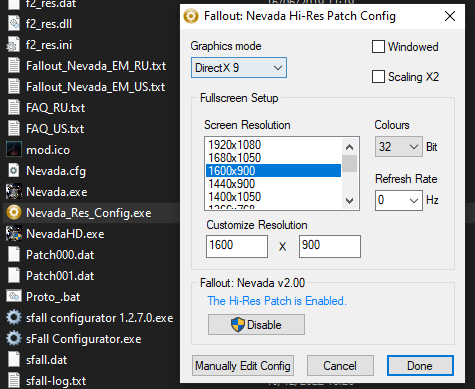This screenshot has width=475, height=389.
Task: Select the sfall-log.txt file name
Action: pyautogui.click(x=56, y=381)
